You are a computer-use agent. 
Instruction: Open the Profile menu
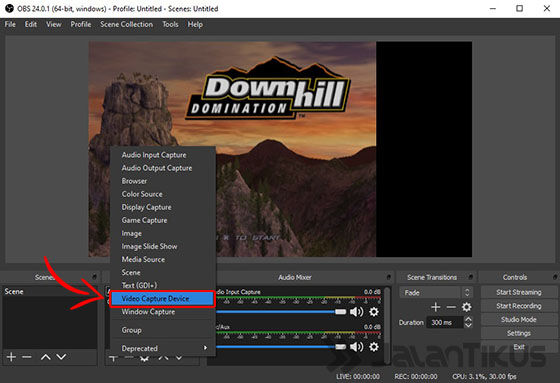(x=81, y=24)
